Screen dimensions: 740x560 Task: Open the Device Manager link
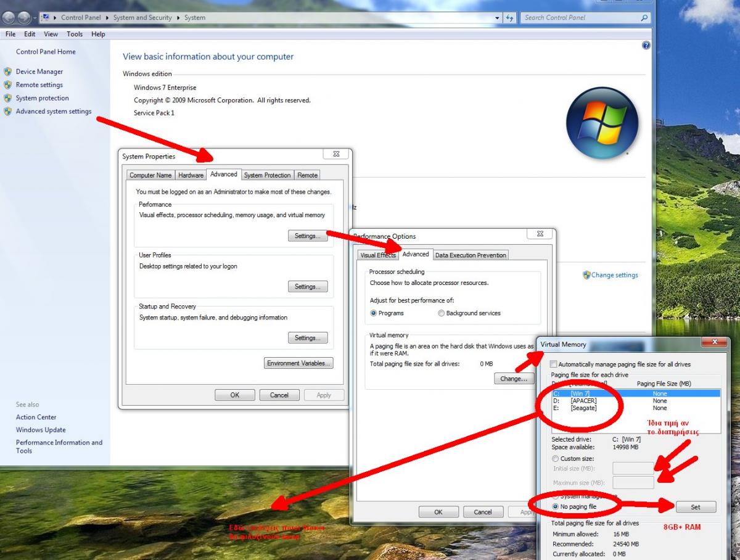[x=39, y=72]
